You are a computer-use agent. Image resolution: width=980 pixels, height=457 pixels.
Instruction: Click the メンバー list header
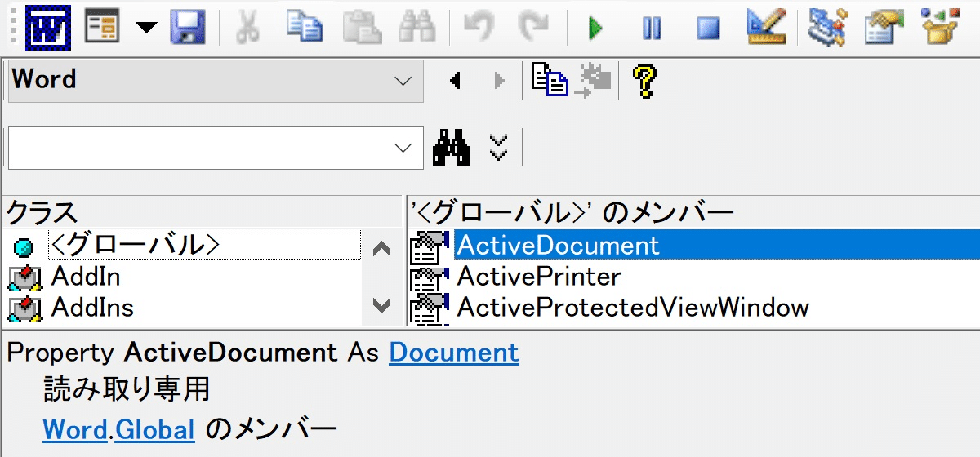(x=693, y=212)
